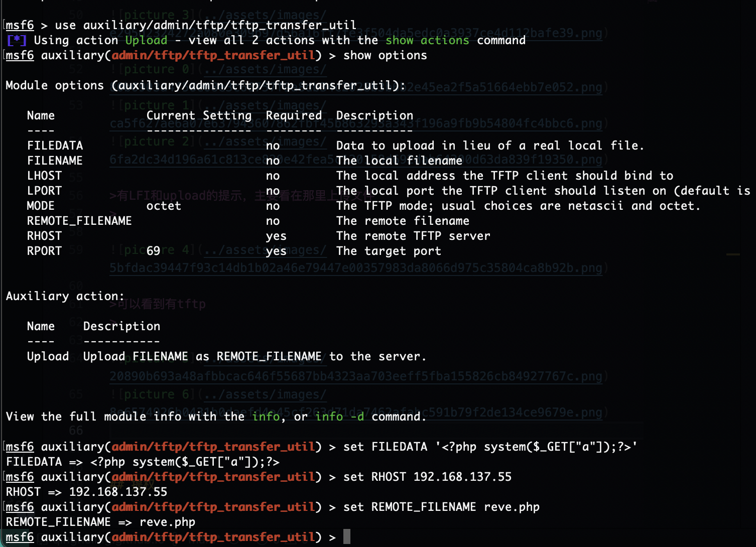Click the 'Current Setting' column header
This screenshot has width=756, height=547.
pyautogui.click(x=199, y=115)
